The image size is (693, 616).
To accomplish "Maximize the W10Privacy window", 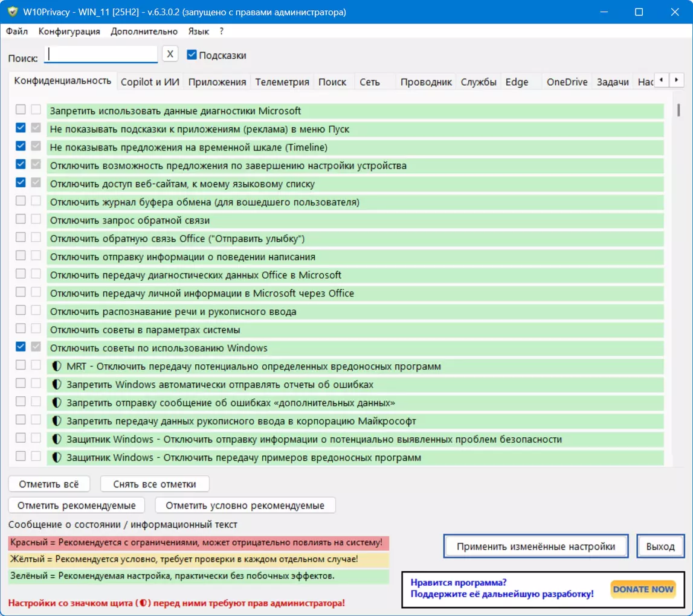I will click(x=639, y=12).
